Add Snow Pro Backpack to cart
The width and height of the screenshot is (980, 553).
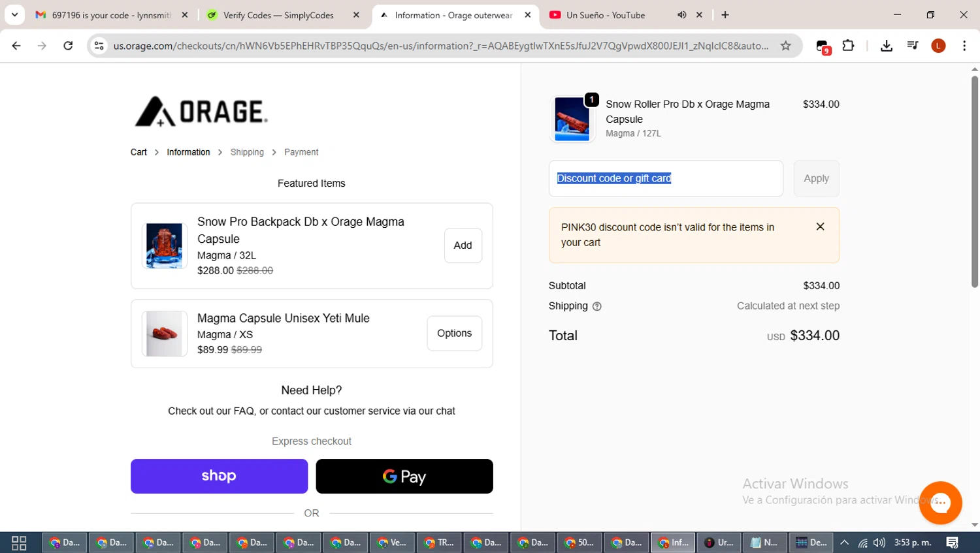tap(463, 245)
